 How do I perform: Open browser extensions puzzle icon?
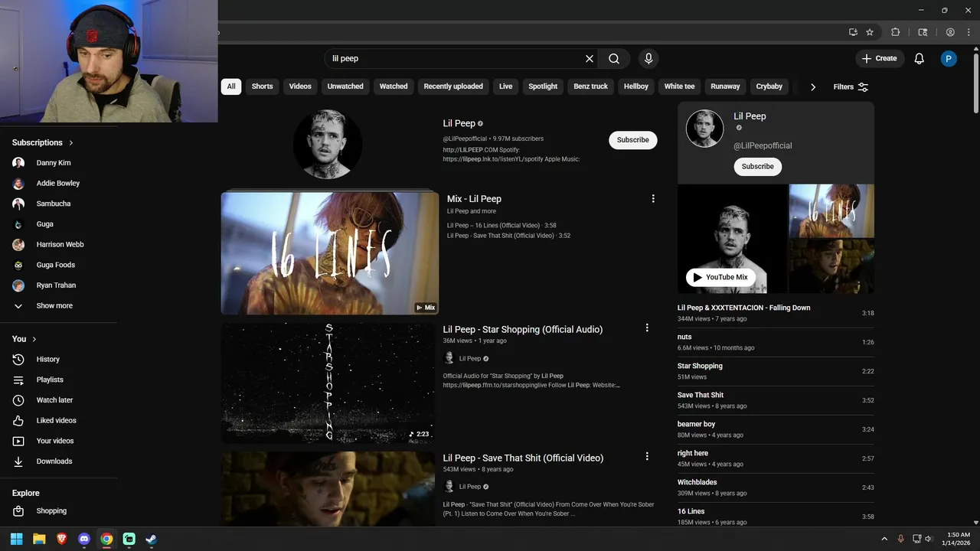[x=895, y=32]
